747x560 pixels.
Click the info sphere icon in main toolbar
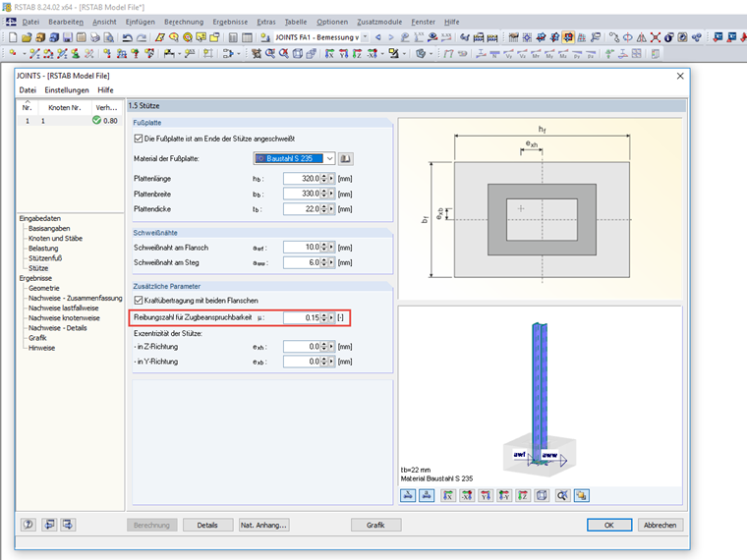tap(669, 37)
